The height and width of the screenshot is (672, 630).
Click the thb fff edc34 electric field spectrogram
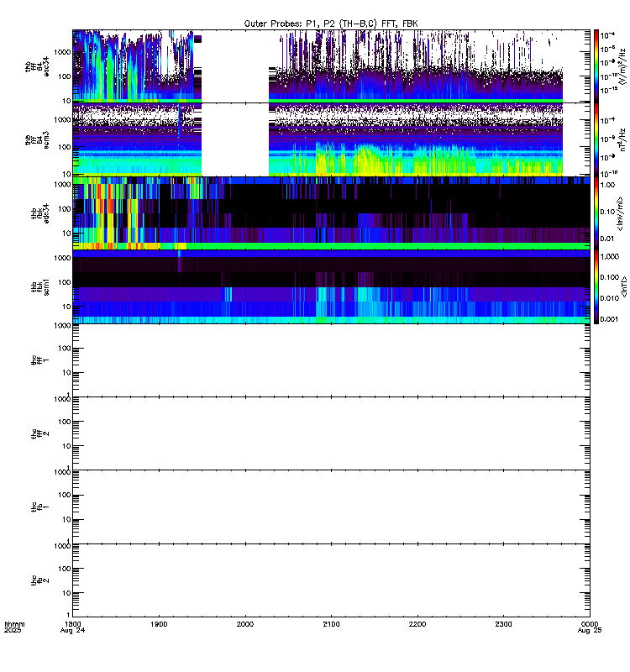[x=331, y=66]
